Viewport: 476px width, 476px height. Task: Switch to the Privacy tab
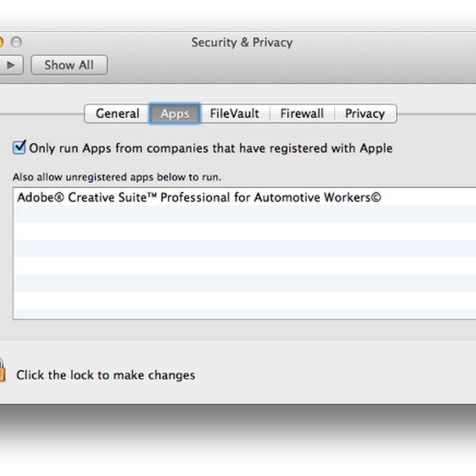coord(365,114)
